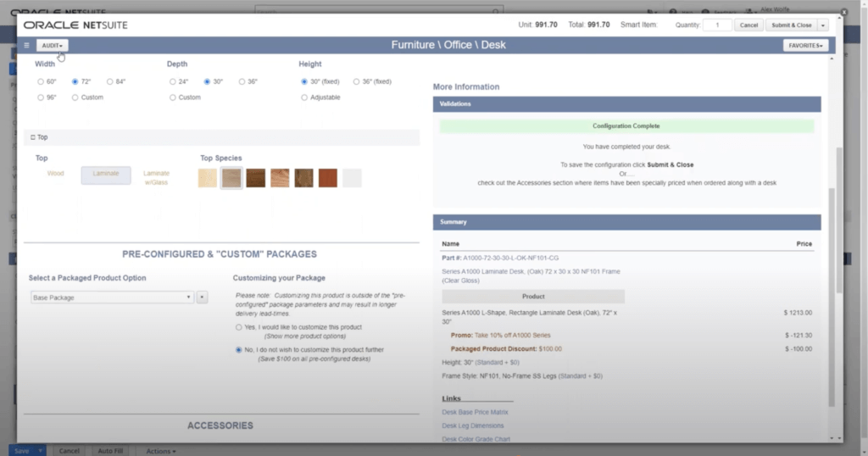Click the Quantity input field
The image size is (868, 456).
point(717,25)
